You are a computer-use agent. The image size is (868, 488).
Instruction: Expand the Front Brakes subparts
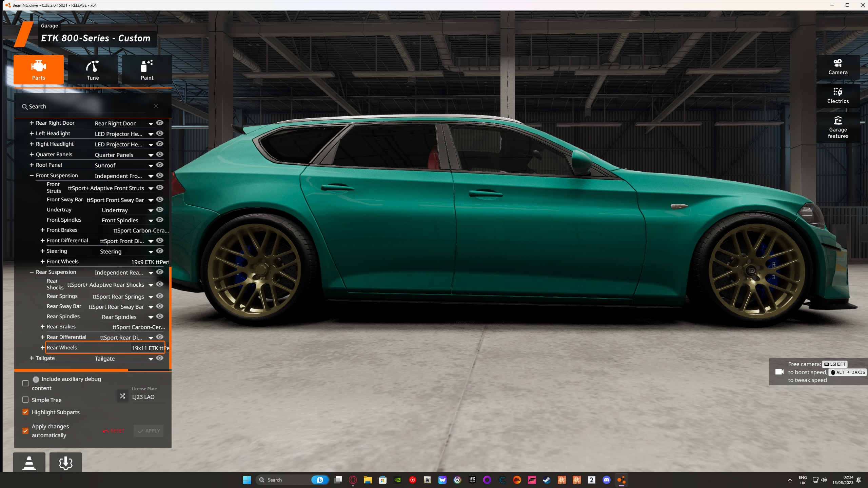pos(42,230)
